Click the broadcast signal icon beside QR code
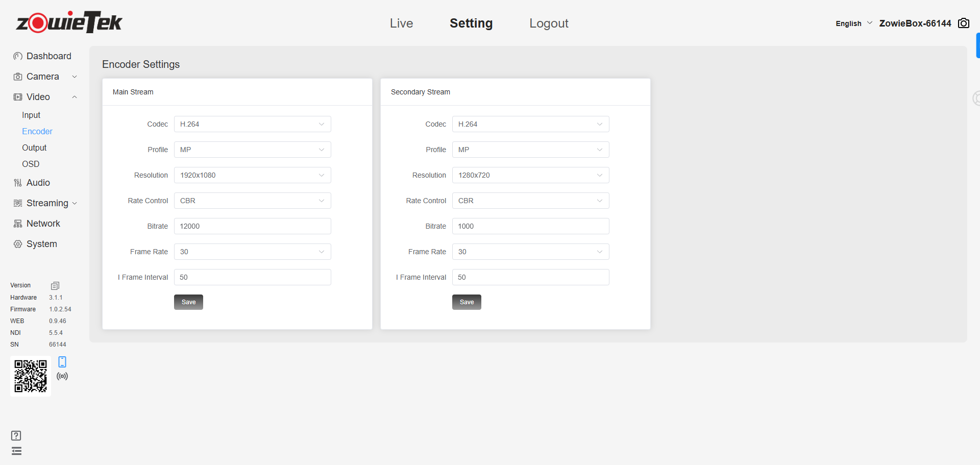 [x=62, y=376]
